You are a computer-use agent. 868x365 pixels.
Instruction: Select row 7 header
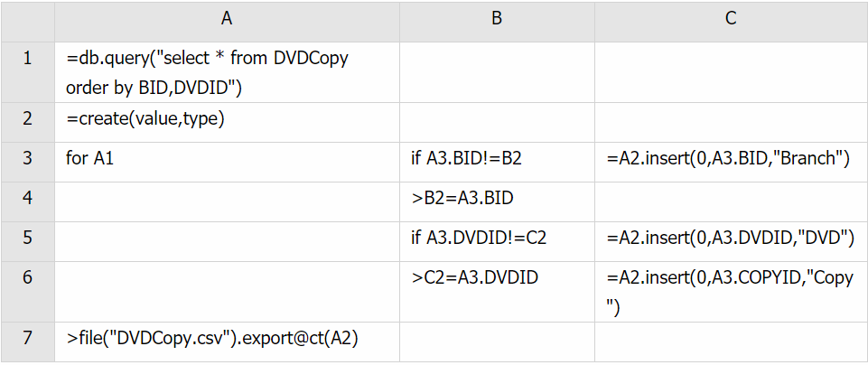(27, 342)
